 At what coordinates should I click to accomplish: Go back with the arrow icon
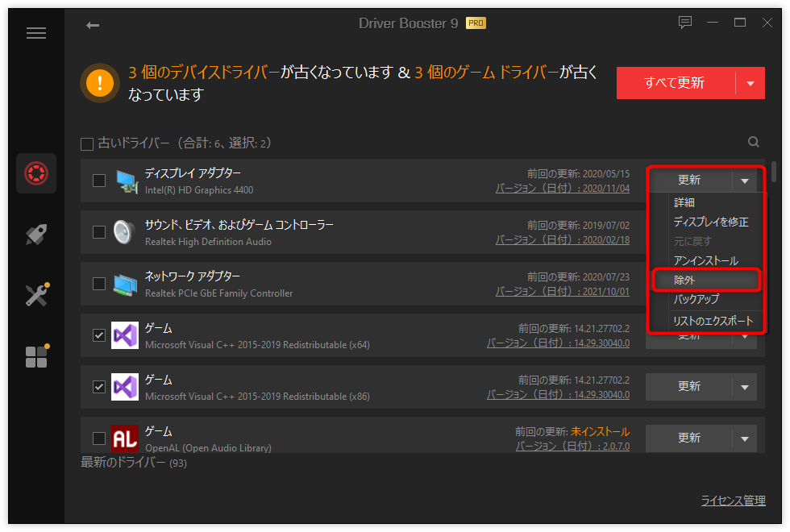click(93, 25)
